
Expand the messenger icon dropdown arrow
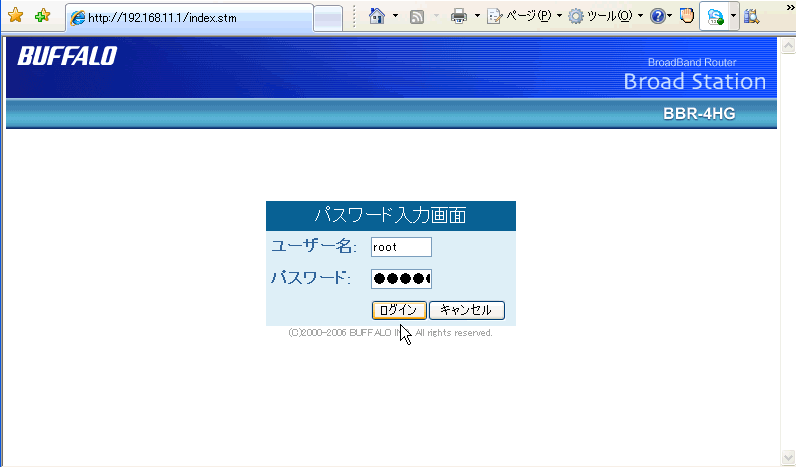733,16
